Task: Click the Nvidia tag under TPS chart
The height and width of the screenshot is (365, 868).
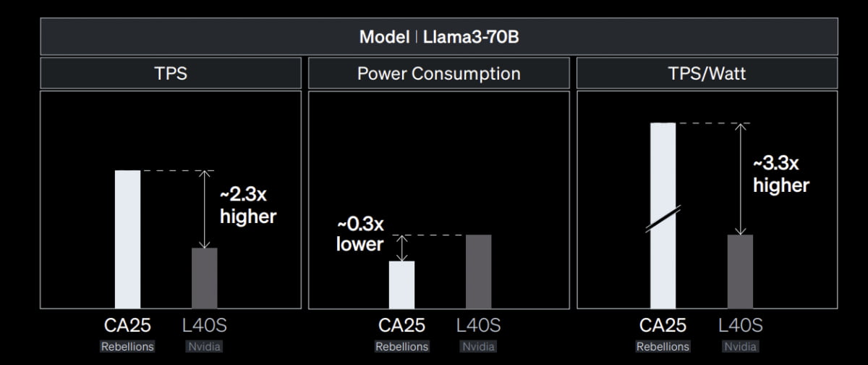Action: point(204,346)
